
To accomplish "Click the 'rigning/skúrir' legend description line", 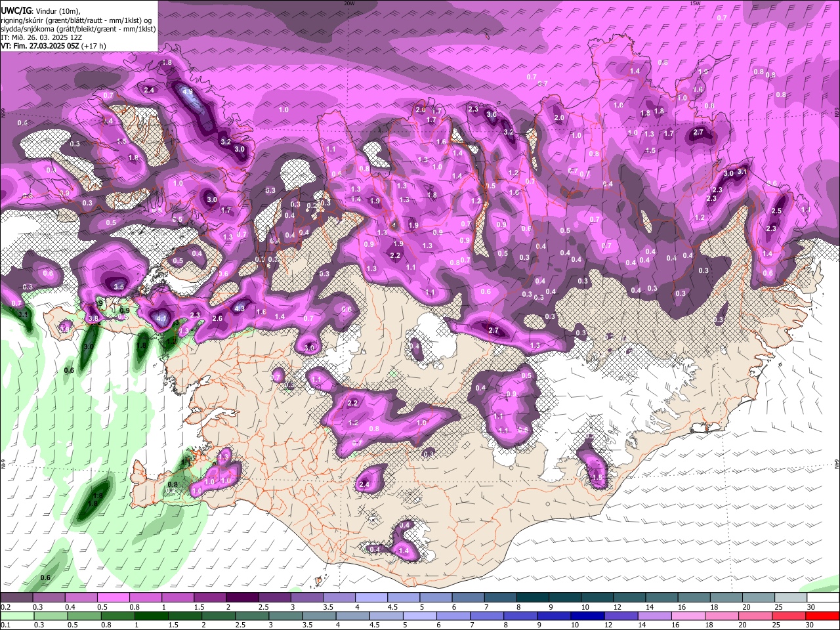I will click(76, 20).
